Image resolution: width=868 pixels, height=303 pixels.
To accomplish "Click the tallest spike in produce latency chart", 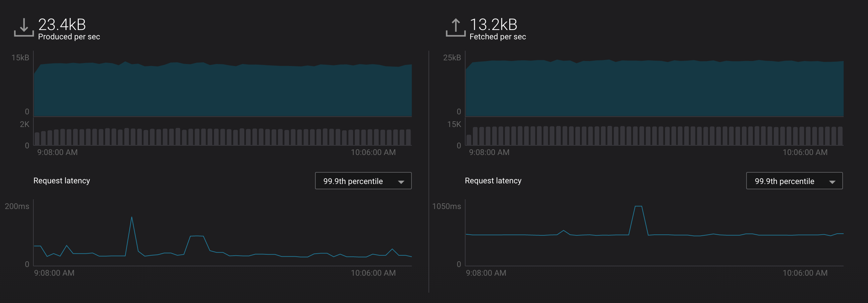I will tap(132, 218).
